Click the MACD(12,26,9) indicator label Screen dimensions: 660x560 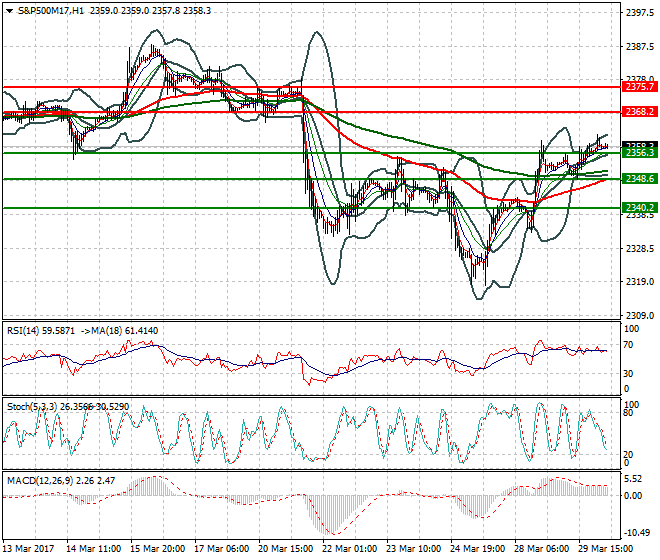[x=40, y=480]
